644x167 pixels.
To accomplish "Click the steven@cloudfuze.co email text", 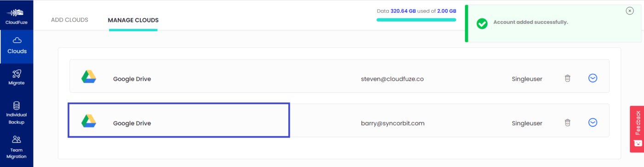I will [392, 79].
